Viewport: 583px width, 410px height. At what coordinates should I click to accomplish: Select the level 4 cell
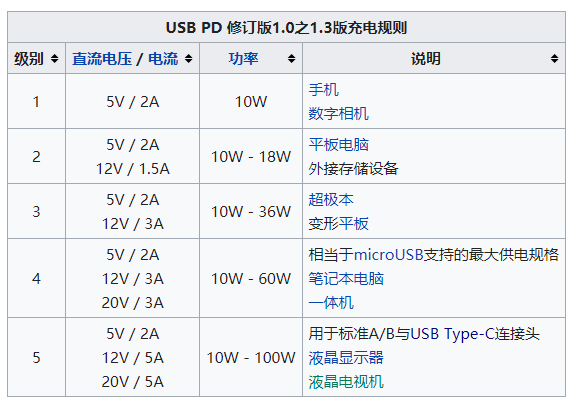(36, 278)
